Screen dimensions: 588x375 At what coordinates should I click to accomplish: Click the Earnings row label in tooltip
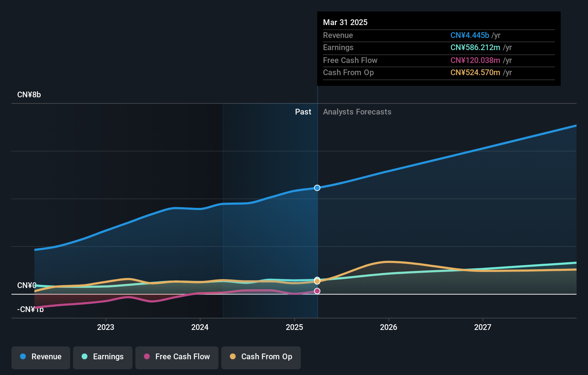(x=338, y=48)
